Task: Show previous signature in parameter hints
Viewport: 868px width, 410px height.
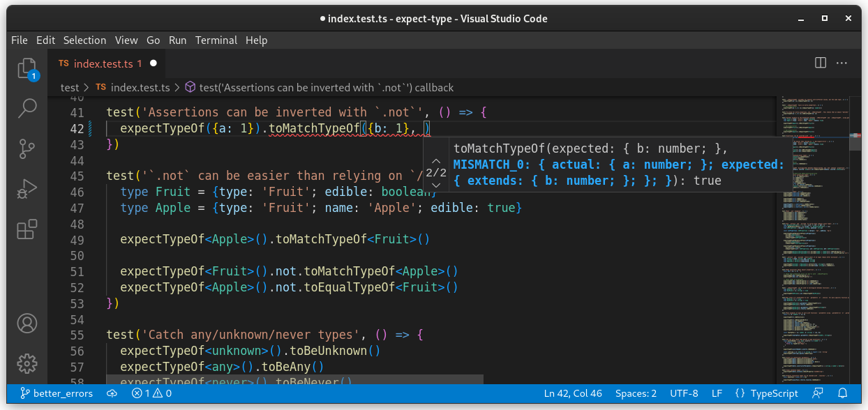Action: [x=436, y=161]
